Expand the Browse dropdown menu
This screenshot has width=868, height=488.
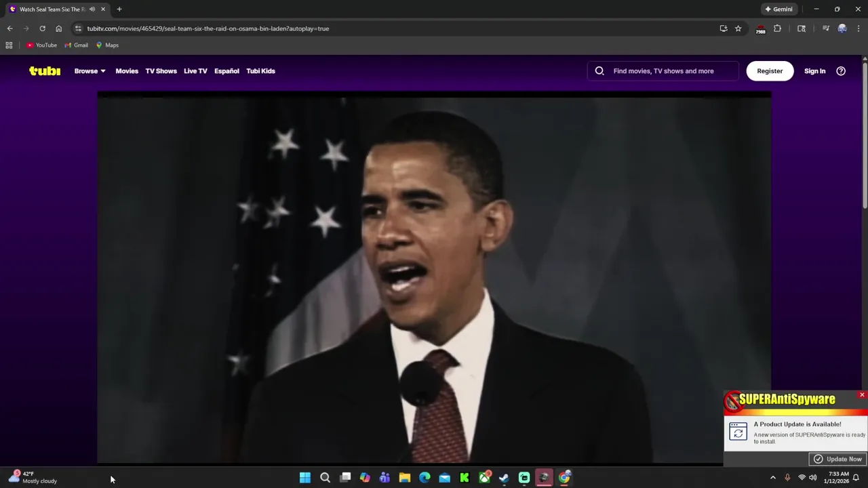click(90, 70)
